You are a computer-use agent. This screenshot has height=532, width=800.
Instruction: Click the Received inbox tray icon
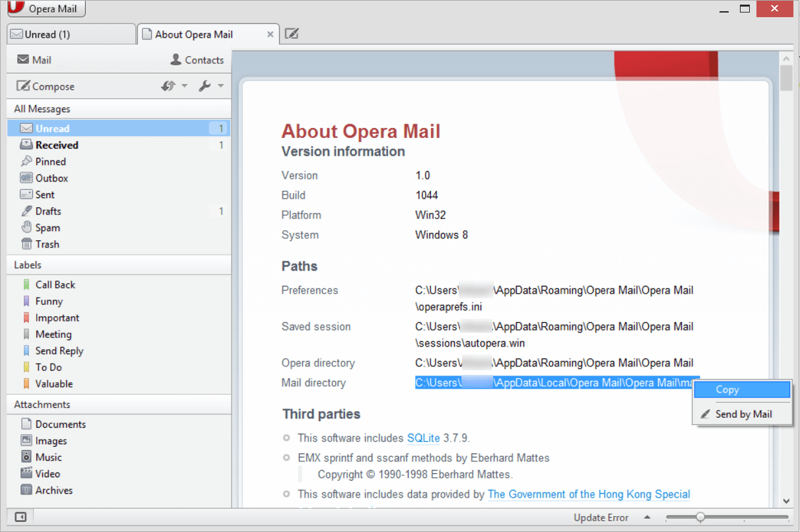coord(26,145)
